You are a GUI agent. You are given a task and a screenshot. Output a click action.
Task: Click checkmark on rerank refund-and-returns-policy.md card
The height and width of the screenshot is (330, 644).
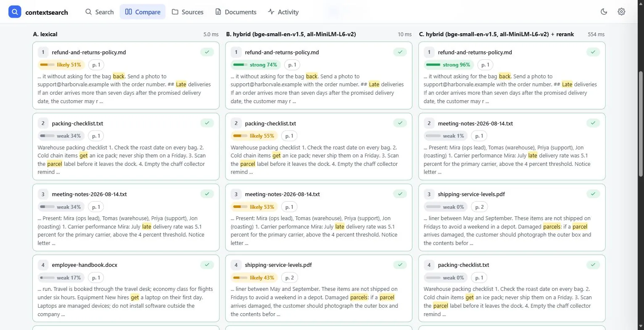coord(593,52)
